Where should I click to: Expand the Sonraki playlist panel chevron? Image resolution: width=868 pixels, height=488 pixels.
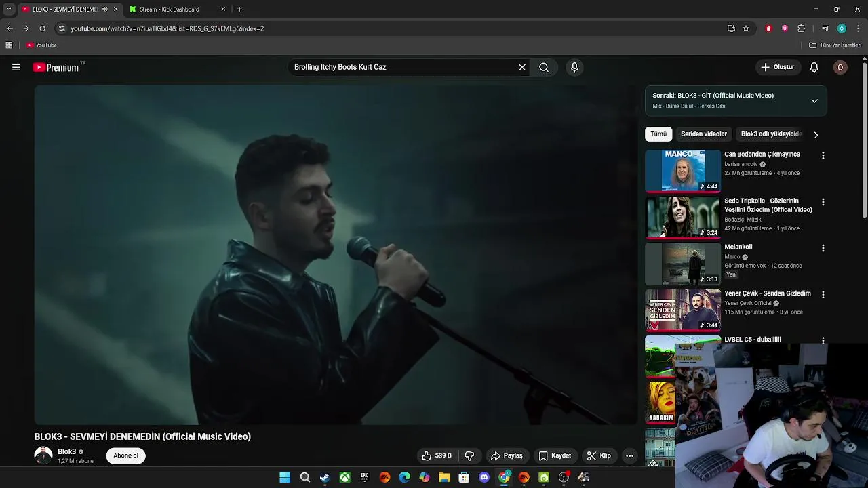point(814,101)
